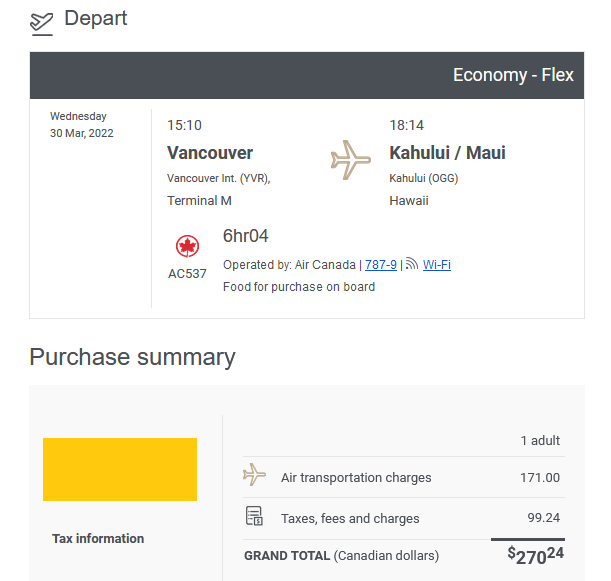
Task: Click the Depart plane takeoff icon
Action: click(41, 21)
